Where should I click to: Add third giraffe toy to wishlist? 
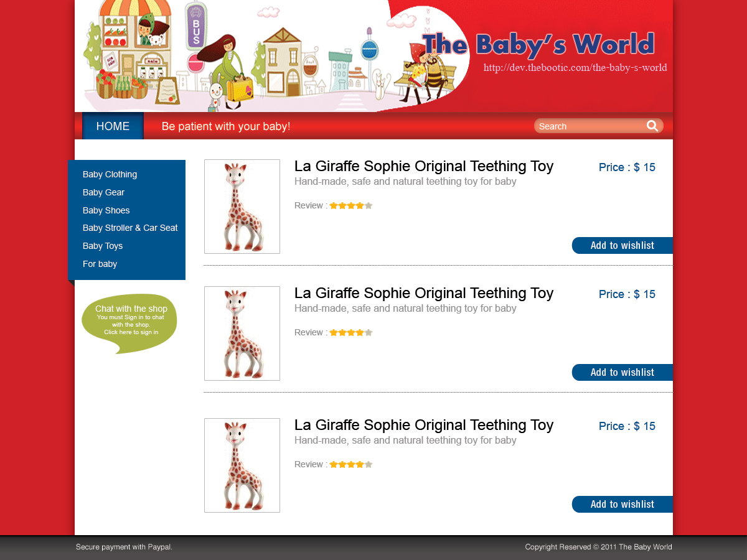coord(622,504)
